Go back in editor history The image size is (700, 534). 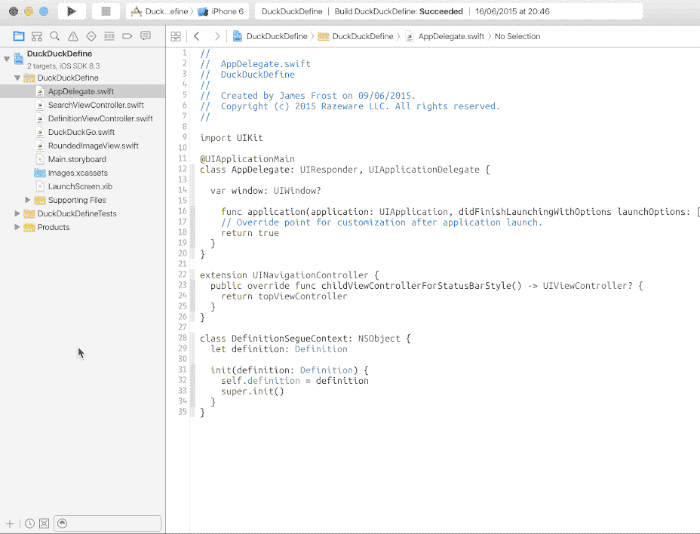click(197, 36)
